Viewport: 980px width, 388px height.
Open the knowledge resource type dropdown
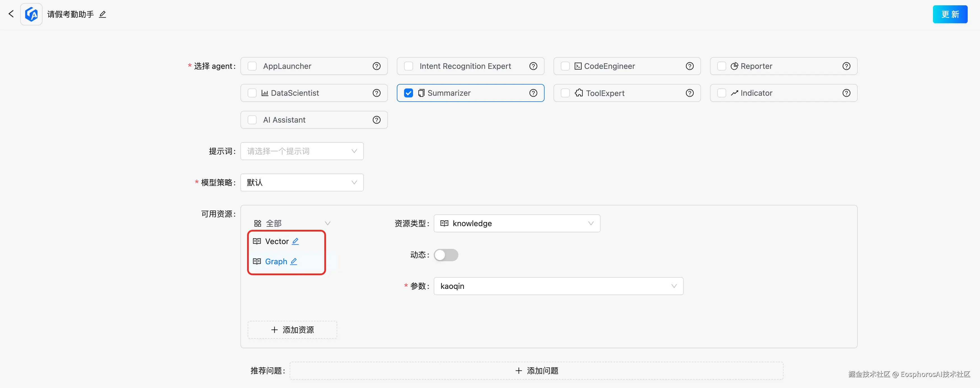click(x=517, y=223)
